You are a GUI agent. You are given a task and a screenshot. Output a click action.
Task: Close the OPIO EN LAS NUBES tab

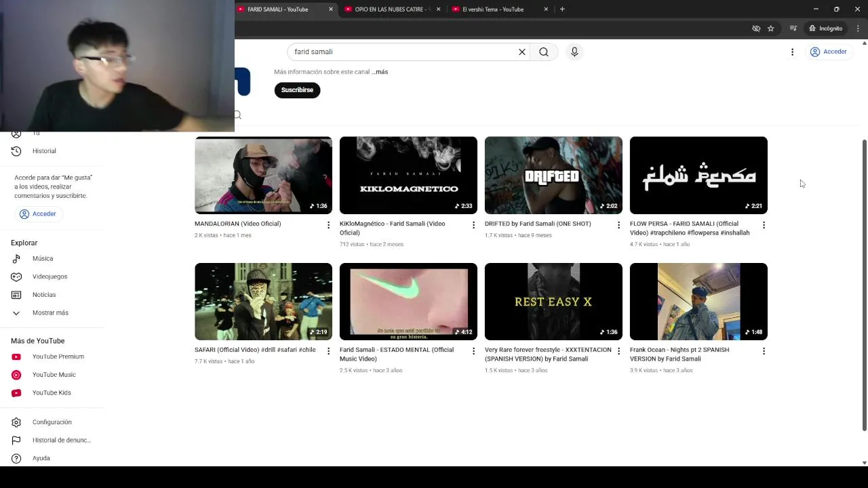pyautogui.click(x=438, y=9)
